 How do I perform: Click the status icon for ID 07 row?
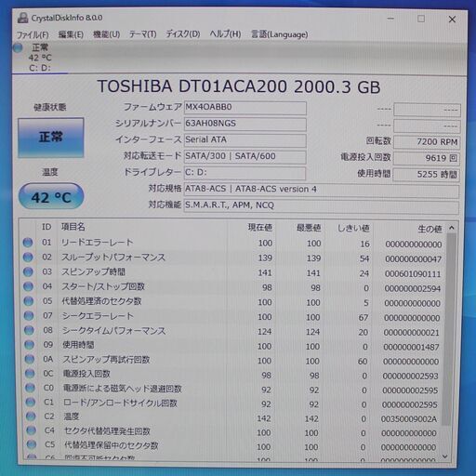coord(29,316)
